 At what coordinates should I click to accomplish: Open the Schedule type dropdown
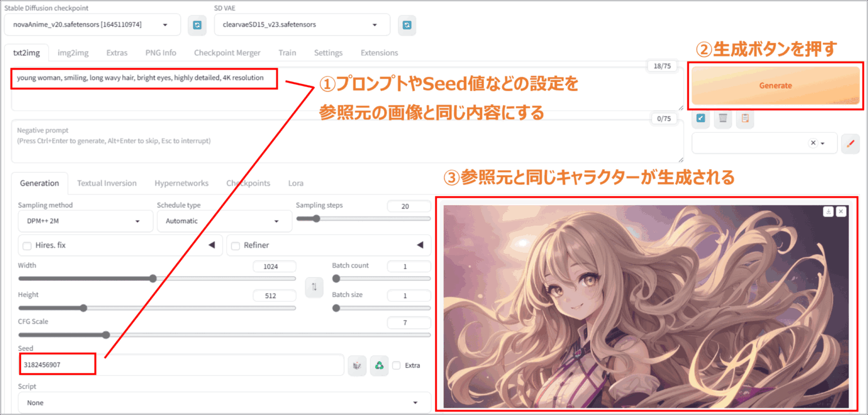[x=224, y=221]
